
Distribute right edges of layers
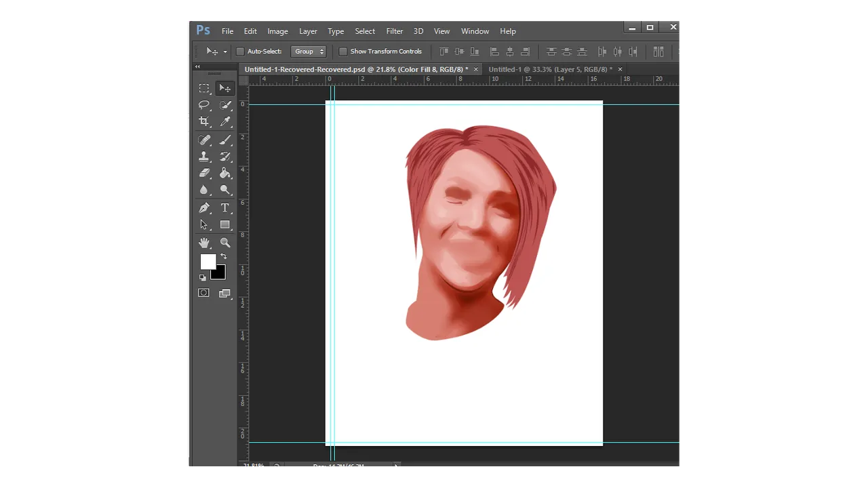[633, 52]
